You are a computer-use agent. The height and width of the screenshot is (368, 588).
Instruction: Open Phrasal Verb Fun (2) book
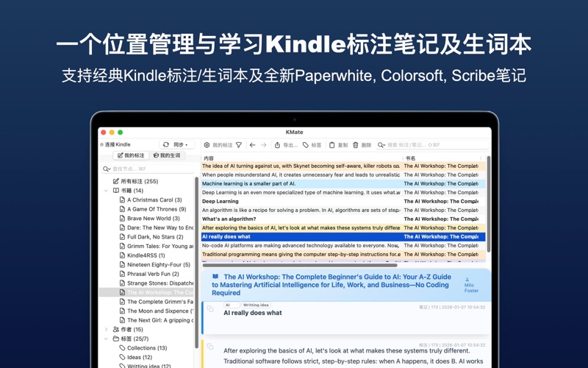pyautogui.click(x=149, y=274)
